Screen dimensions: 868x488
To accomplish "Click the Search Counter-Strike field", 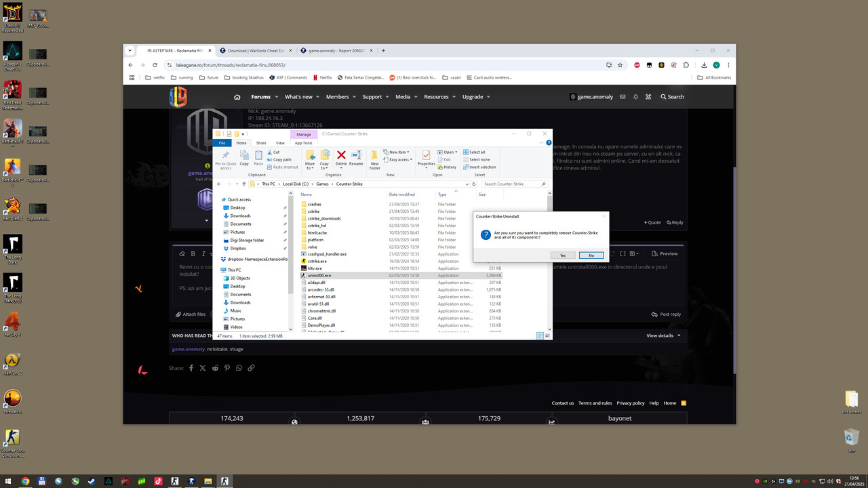I will click(513, 184).
